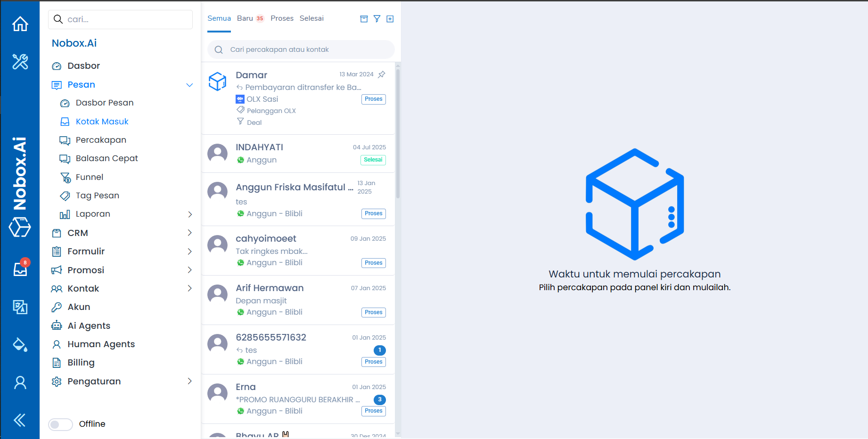Screen dimensions: 868x439
Task: Expand the Laporan submenu
Action: pyautogui.click(x=189, y=214)
